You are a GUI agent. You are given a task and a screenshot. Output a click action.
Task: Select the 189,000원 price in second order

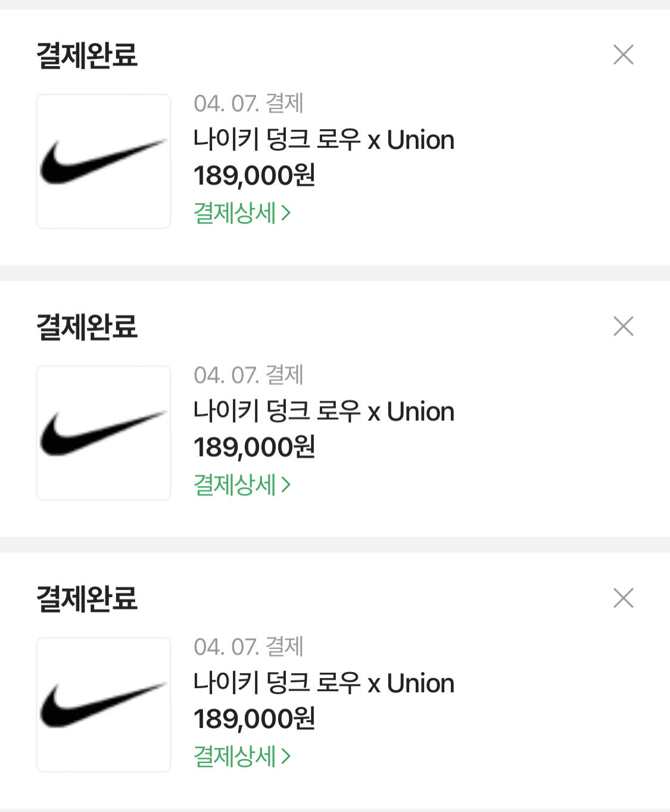click(254, 447)
